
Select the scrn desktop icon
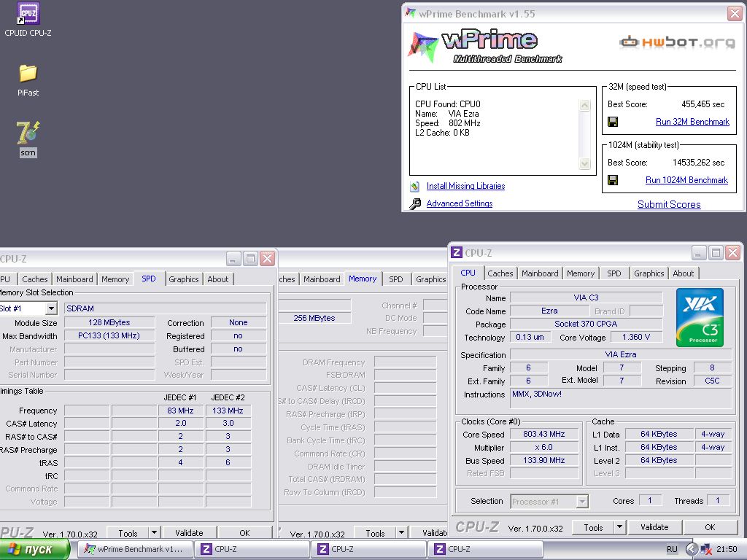click(x=28, y=139)
